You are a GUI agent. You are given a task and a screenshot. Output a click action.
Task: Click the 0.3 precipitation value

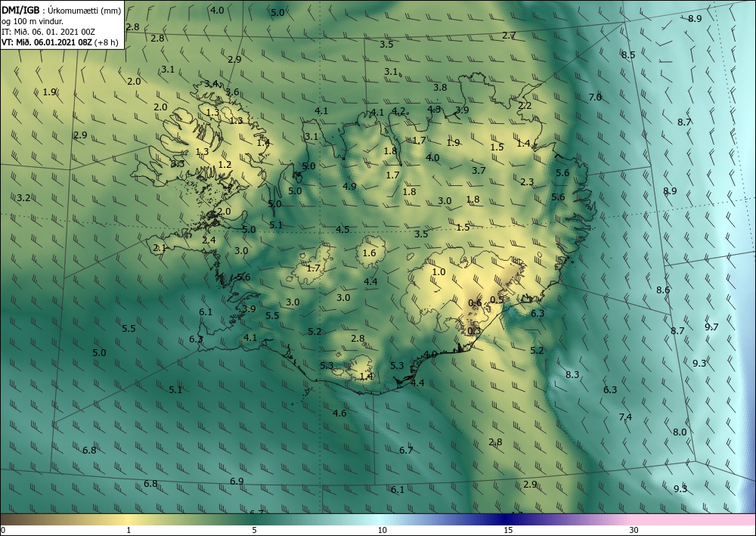(x=475, y=330)
